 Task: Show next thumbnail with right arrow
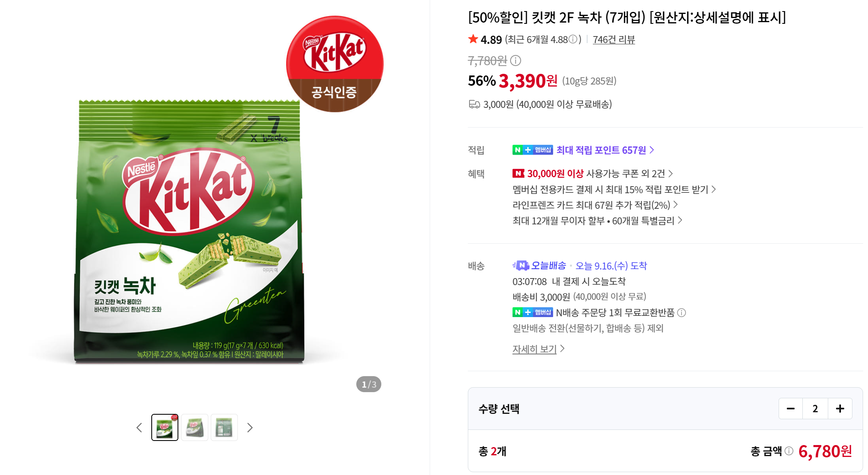250,428
